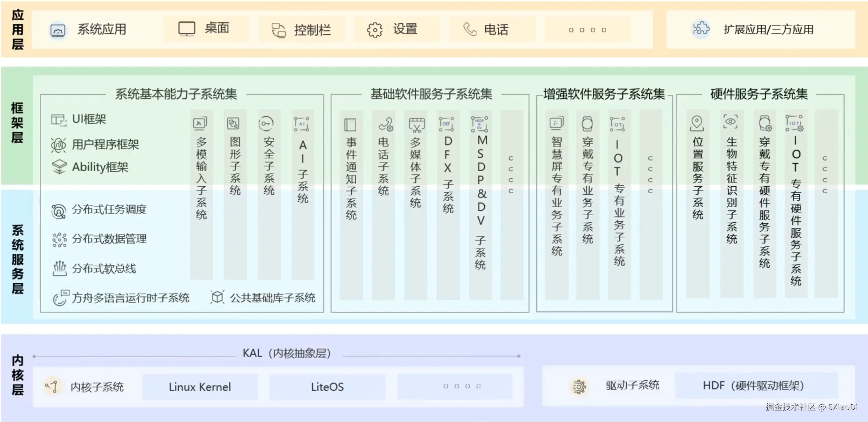
Task: Click the puzzle icon for 扩展应用
Action: tap(701, 29)
